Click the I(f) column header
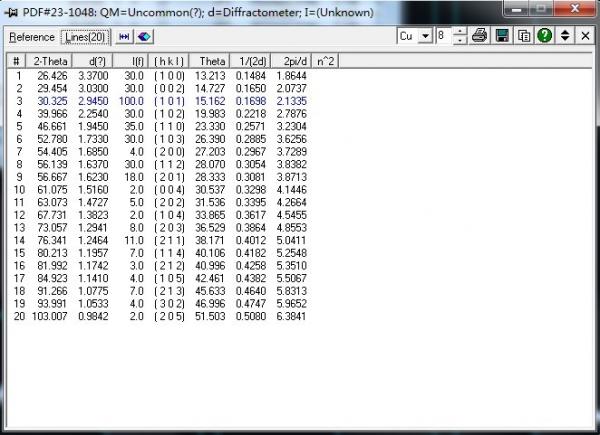Image resolution: width=600 pixels, height=435 pixels. coord(130,61)
